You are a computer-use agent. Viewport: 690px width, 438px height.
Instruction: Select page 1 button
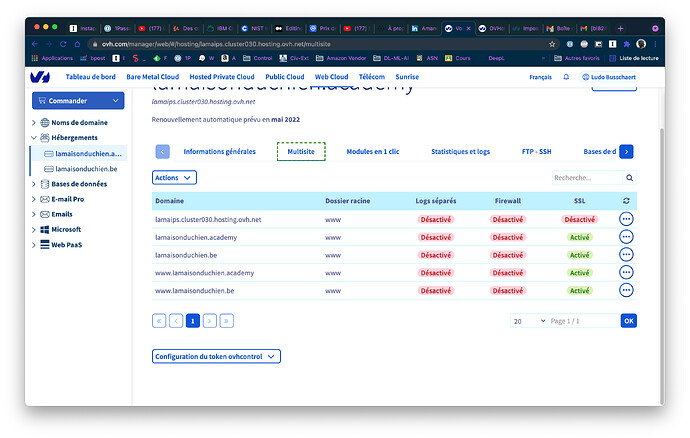[193, 321]
